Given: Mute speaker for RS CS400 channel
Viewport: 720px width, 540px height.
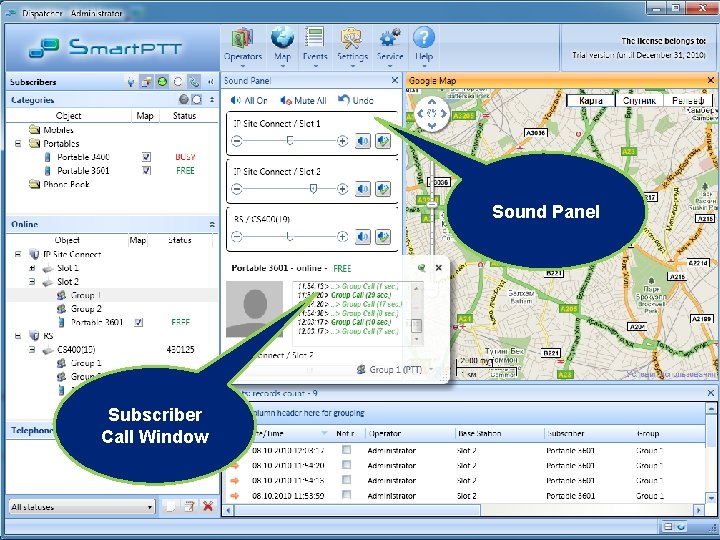Looking at the screenshot, I should coord(363,236).
